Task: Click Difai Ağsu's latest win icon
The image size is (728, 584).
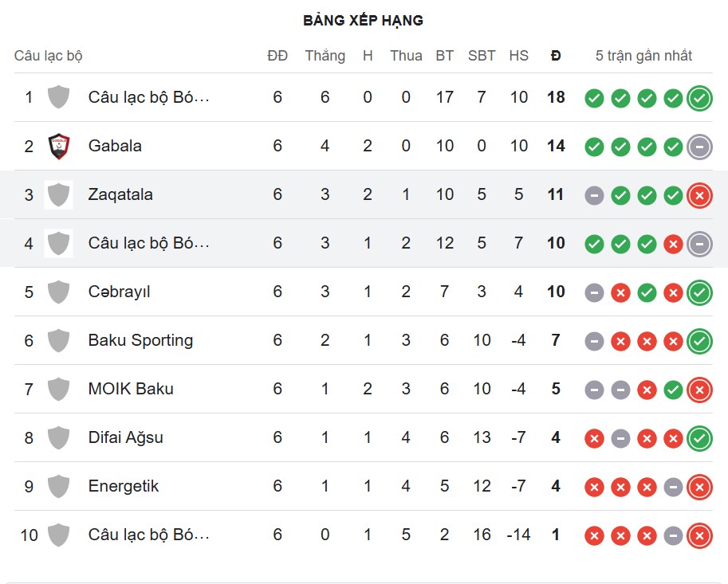Action: coord(699,438)
